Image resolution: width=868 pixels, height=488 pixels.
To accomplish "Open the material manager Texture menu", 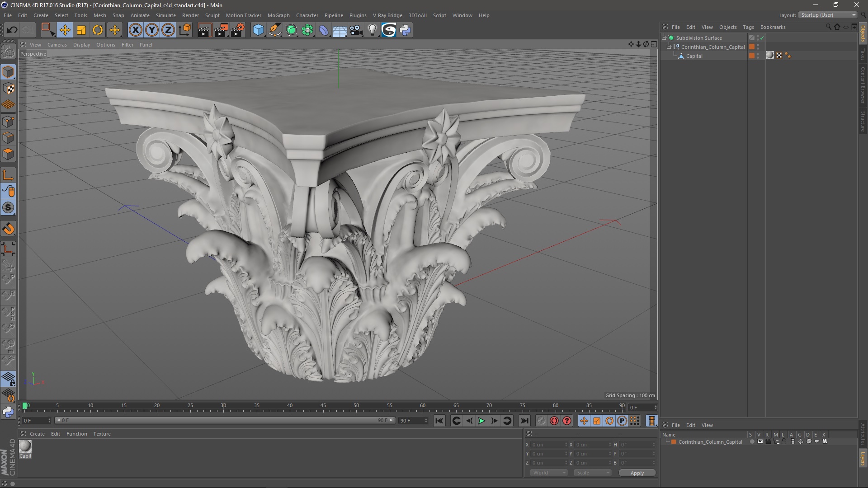I will point(102,434).
